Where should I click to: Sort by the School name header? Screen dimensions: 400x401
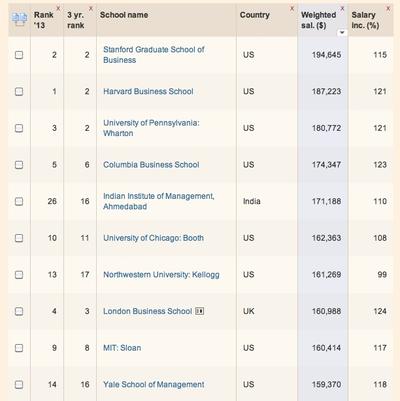[124, 15]
